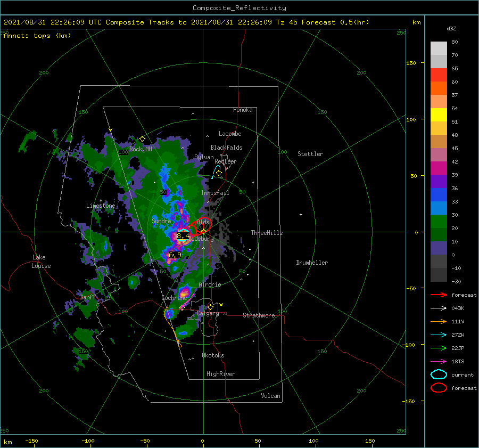Viewport: 479px width, 448px height.
Task: Click the orange loop track end west of Okotoks
Action: (x=179, y=344)
